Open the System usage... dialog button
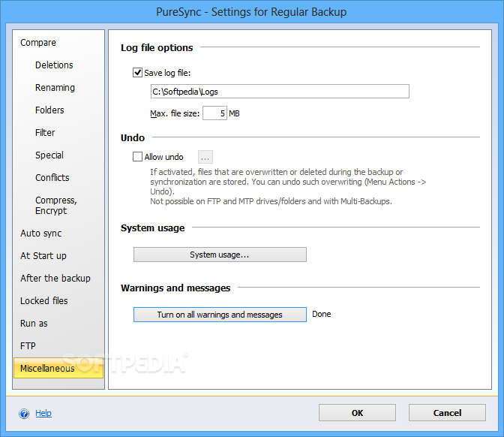504x437 pixels. (220, 255)
